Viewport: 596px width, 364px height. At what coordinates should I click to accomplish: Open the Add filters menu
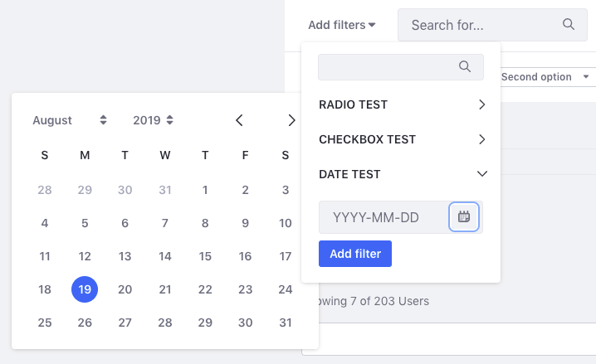tap(341, 25)
